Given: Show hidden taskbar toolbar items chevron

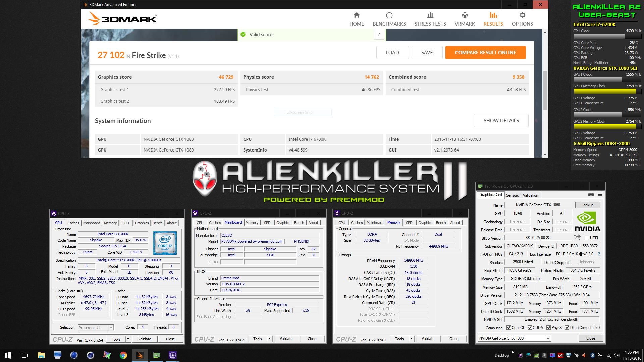Looking at the screenshot, I should coord(513,352).
